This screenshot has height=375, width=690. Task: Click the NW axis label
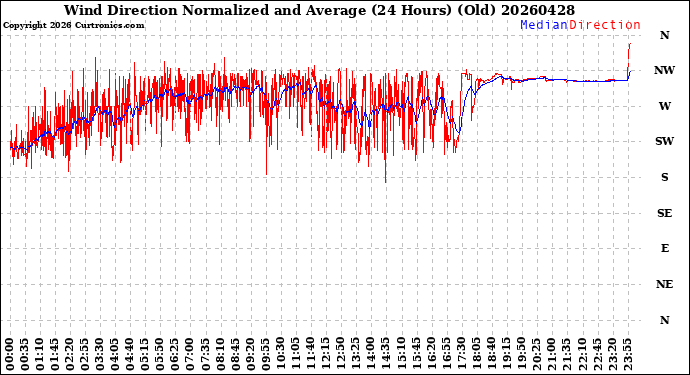[x=664, y=70]
